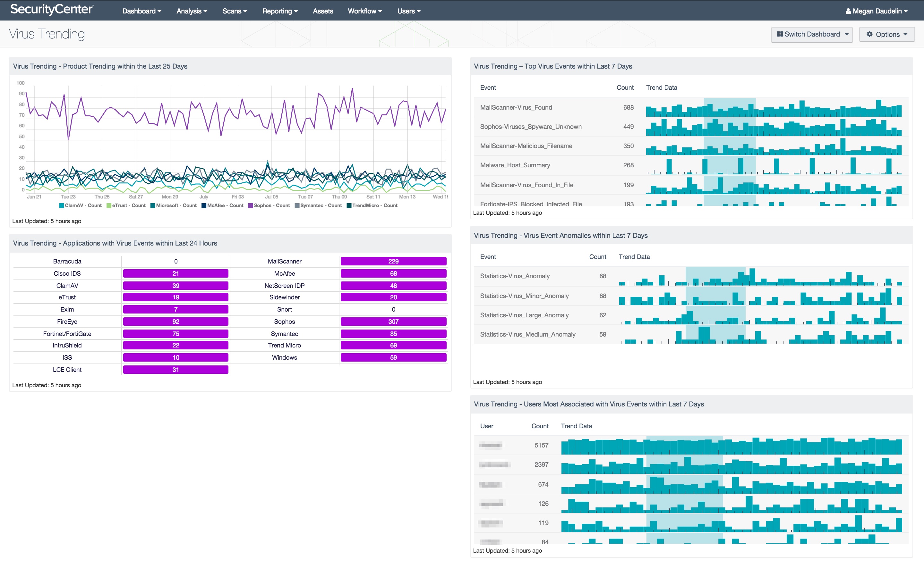
Task: Click the gear icon in Options
Action: coord(869,34)
